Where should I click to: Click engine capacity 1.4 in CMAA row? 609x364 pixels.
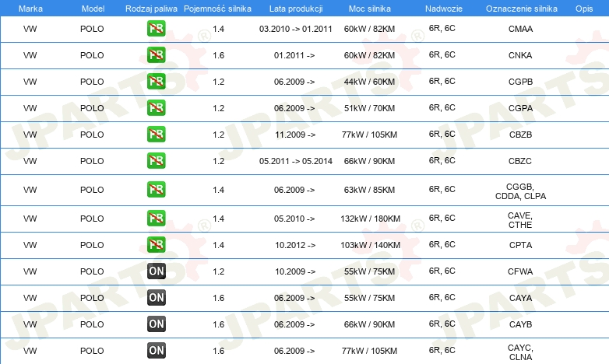pyautogui.click(x=218, y=29)
